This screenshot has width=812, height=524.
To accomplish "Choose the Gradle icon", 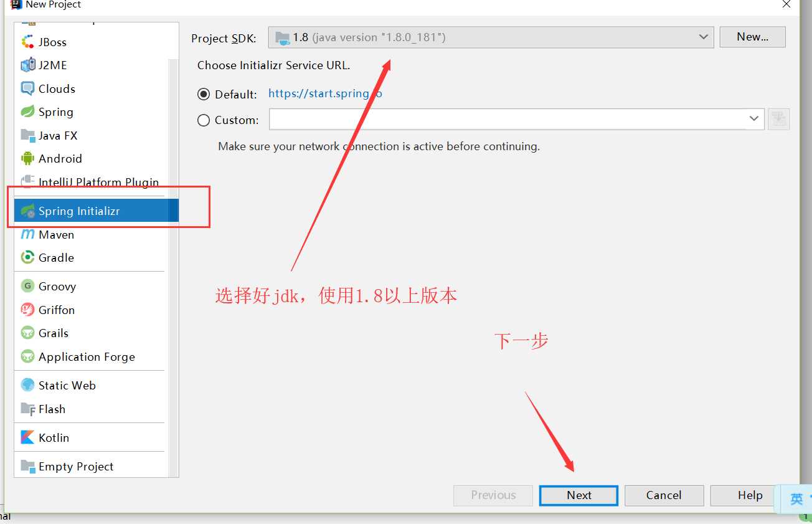I will click(x=27, y=257).
